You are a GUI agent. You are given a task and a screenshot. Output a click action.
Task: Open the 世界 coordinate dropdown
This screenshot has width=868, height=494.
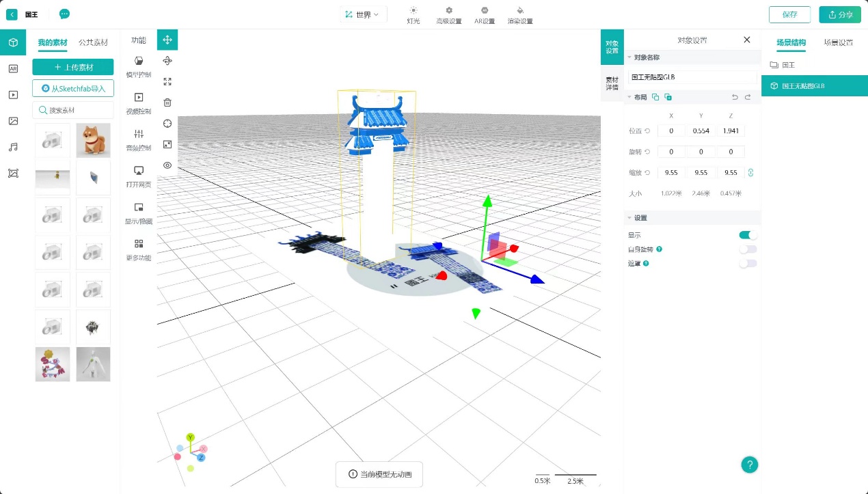tap(363, 14)
